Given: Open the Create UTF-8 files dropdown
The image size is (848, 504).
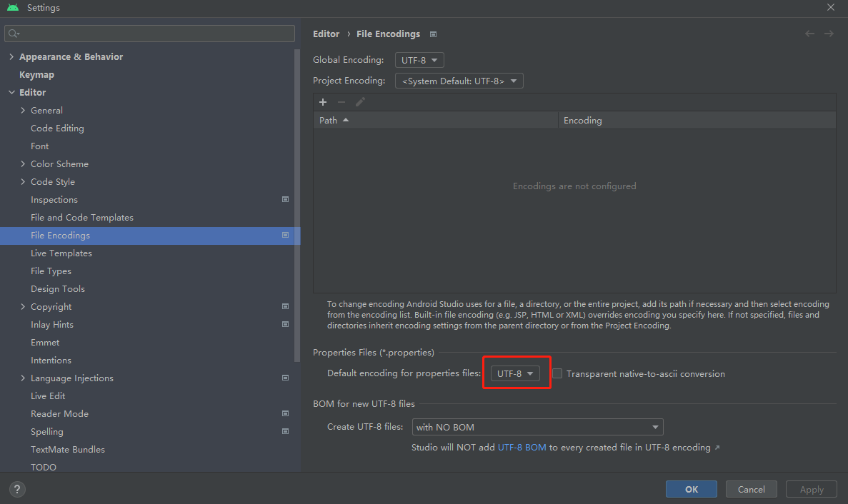Looking at the screenshot, I should 537,427.
